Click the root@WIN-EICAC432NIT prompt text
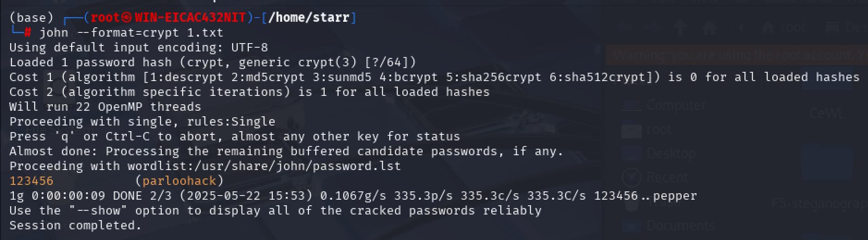 click(x=168, y=18)
